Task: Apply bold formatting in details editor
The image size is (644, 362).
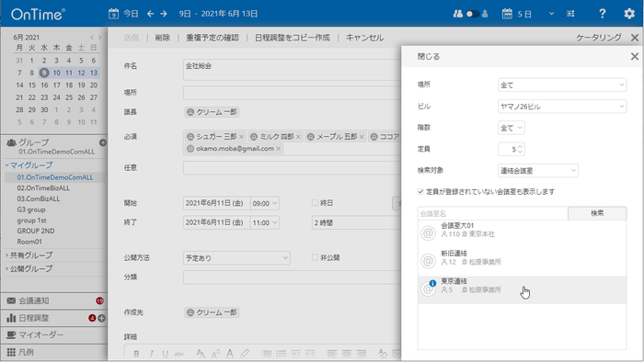Action: pyautogui.click(x=136, y=354)
